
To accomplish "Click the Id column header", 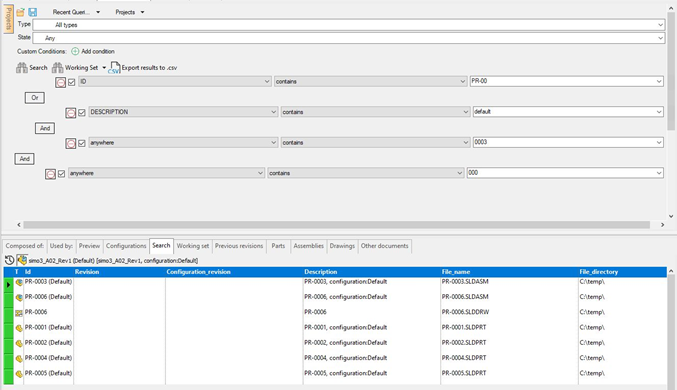I will tap(48, 272).
